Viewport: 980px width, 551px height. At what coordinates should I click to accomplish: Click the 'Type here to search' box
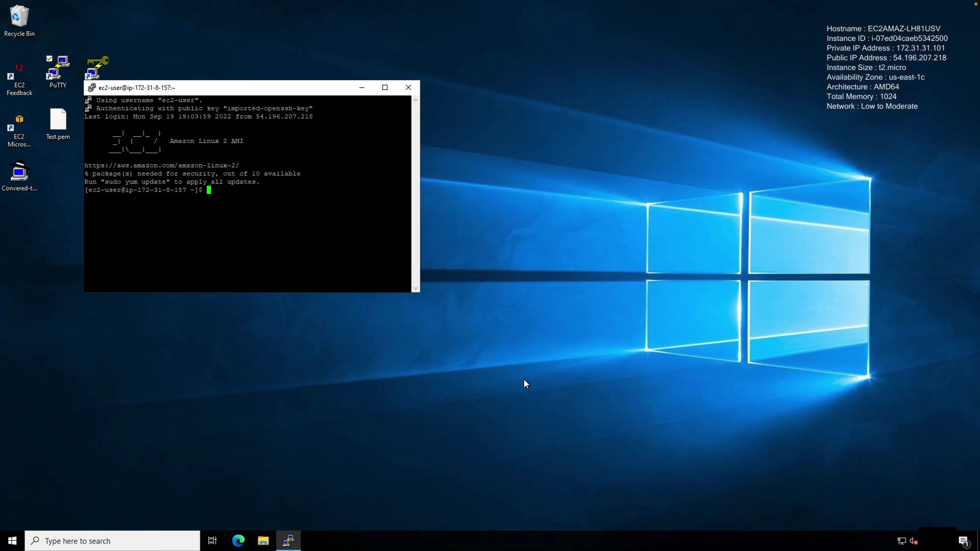tap(112, 541)
